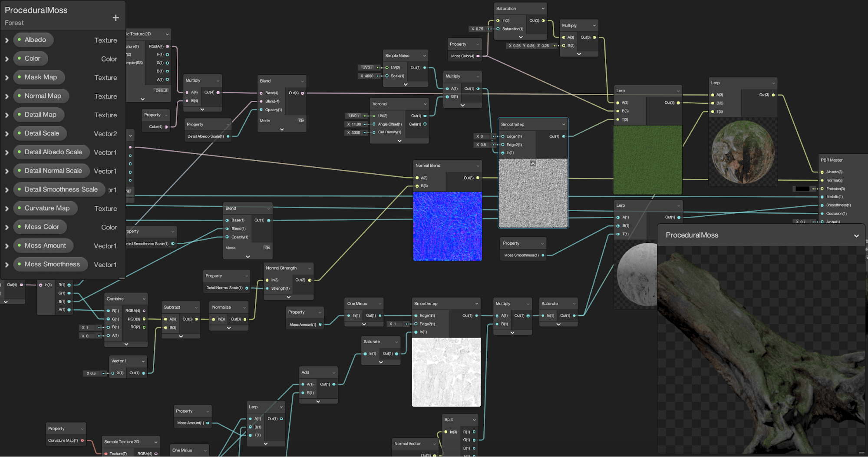The height and width of the screenshot is (457, 868).
Task: Select the PBR Master node title
Action: pos(832,160)
